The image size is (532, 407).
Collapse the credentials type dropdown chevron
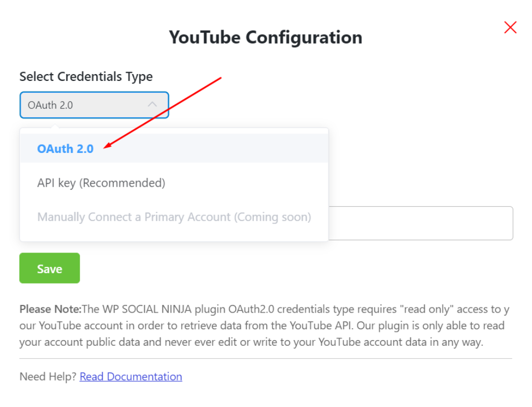(x=153, y=105)
